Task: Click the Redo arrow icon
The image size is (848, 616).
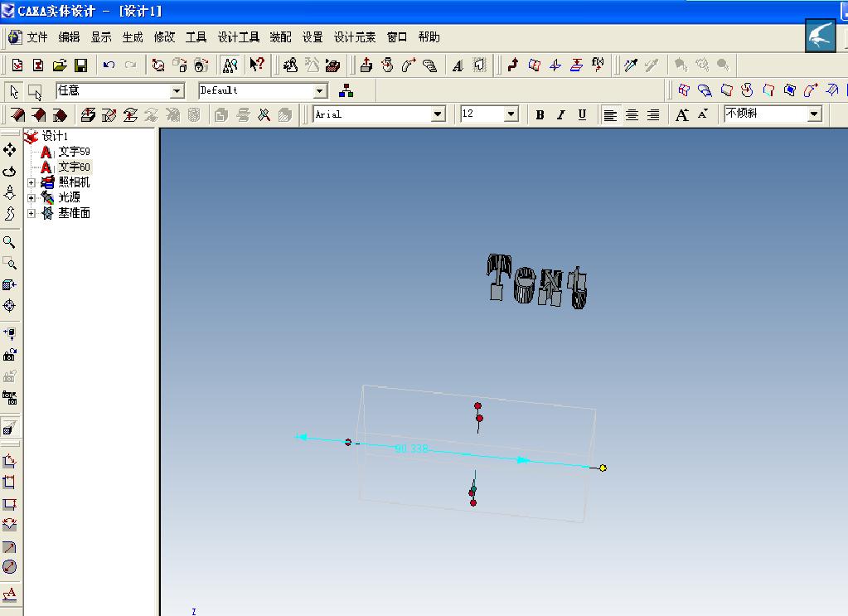Action: point(130,65)
